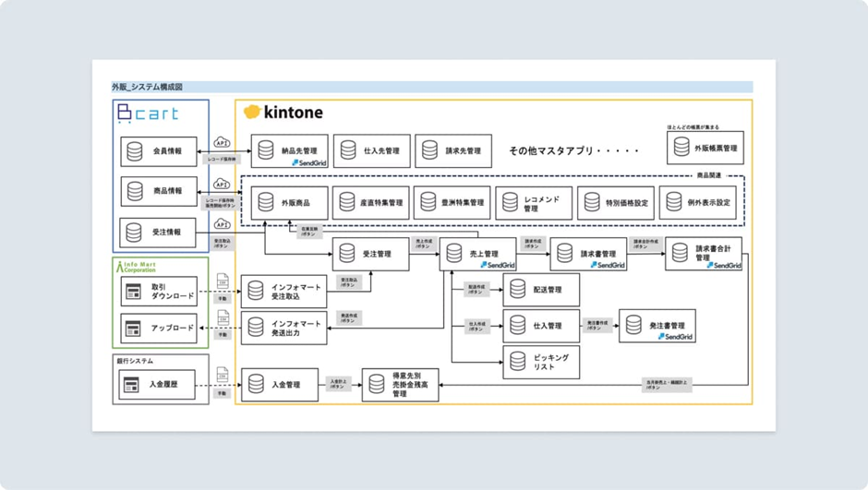Click the Info Mart Corporation logo
This screenshot has height=490, width=868.
(x=137, y=267)
